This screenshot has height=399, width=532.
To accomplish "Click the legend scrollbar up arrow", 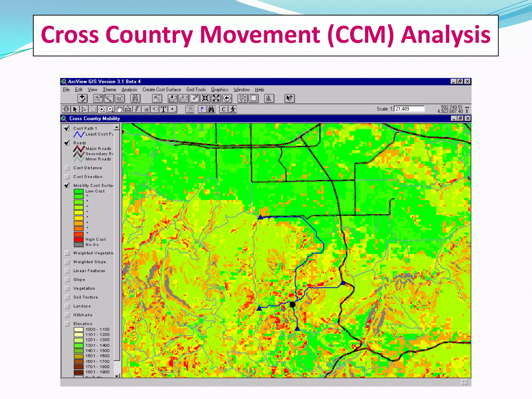I will (x=117, y=127).
